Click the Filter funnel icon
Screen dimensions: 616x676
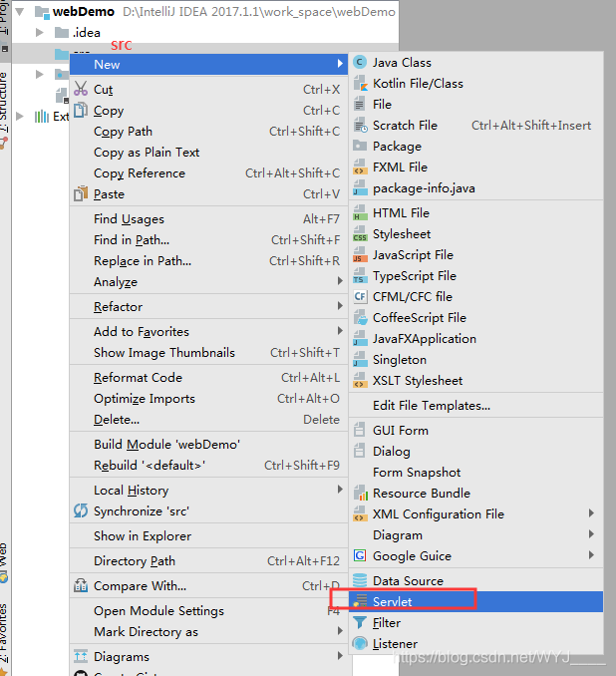tap(360, 623)
